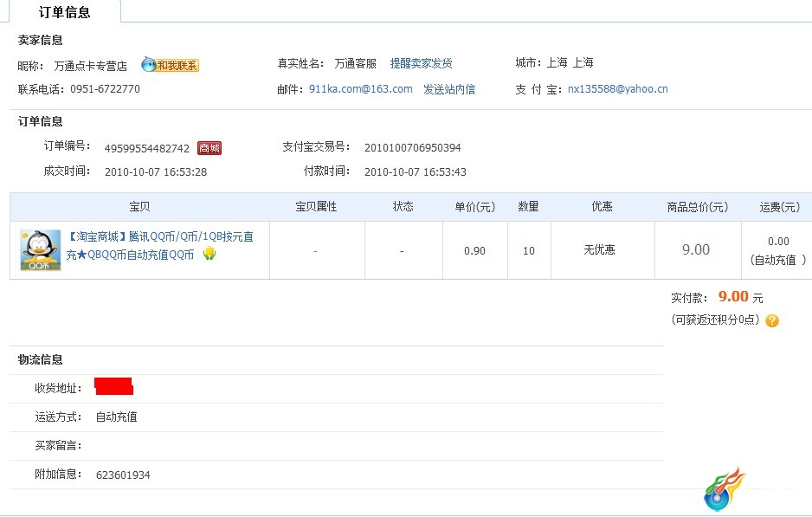Click deal time 2010-10-07 16:53:28
812x517 pixels.
[156, 172]
